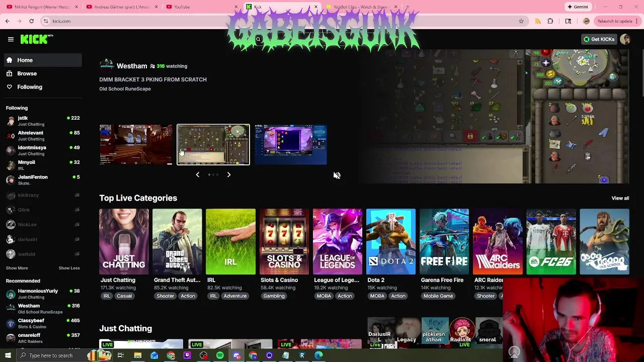644x362 pixels.
Task: Go to Home in the sidebar
Action: 43,60
